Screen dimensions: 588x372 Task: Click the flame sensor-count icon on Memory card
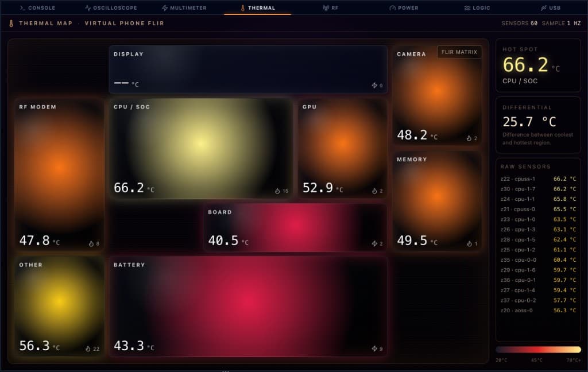point(470,244)
